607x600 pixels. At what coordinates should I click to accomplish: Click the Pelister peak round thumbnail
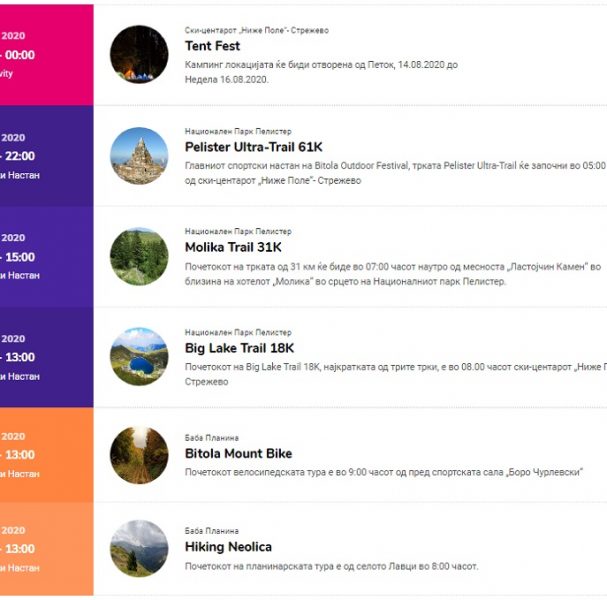coord(139,156)
